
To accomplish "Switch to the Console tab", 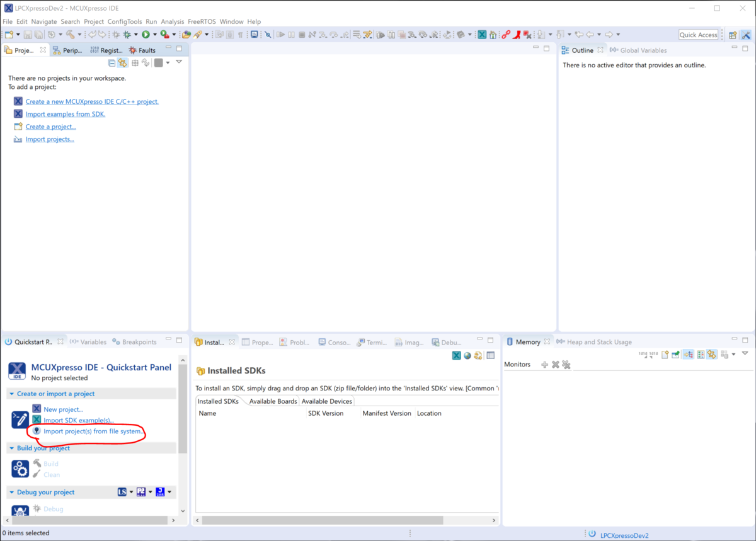I will tap(334, 343).
